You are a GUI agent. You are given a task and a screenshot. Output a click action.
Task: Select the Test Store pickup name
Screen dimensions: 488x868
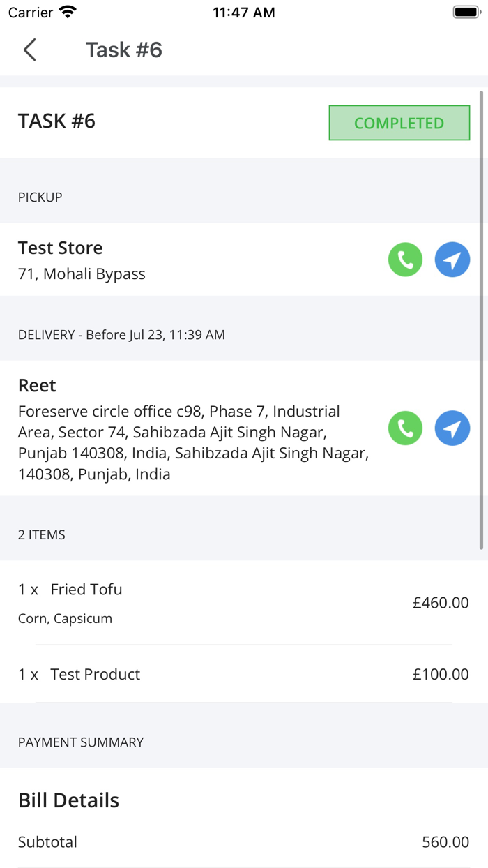point(61,248)
